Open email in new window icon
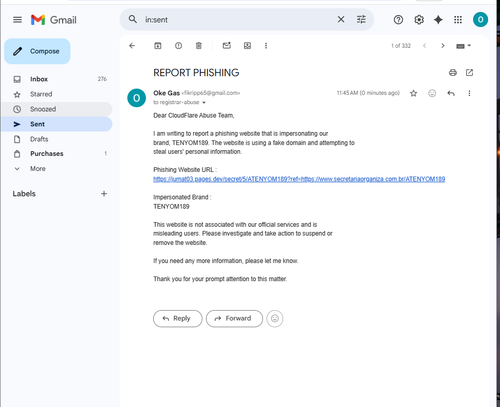The image size is (500, 407). 469,72
